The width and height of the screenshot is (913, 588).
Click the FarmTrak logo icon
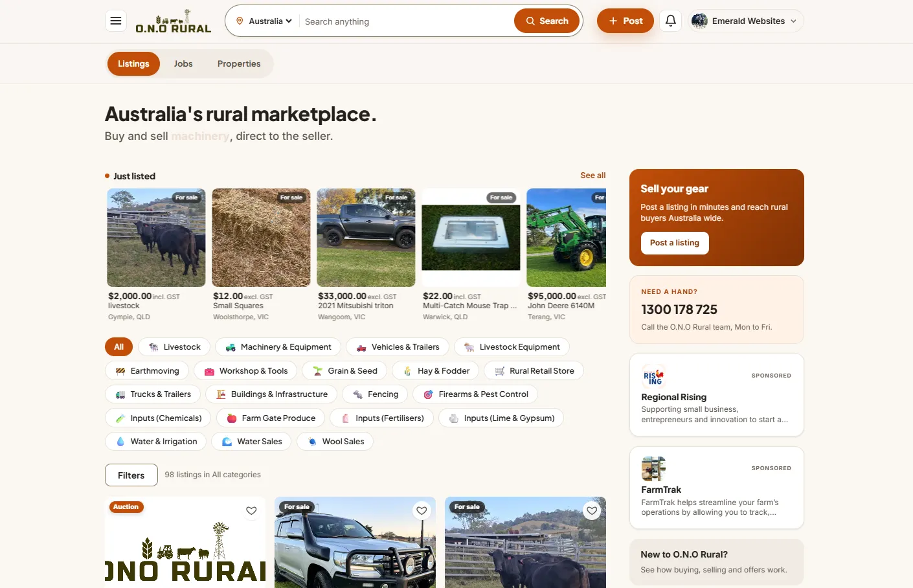653,469
